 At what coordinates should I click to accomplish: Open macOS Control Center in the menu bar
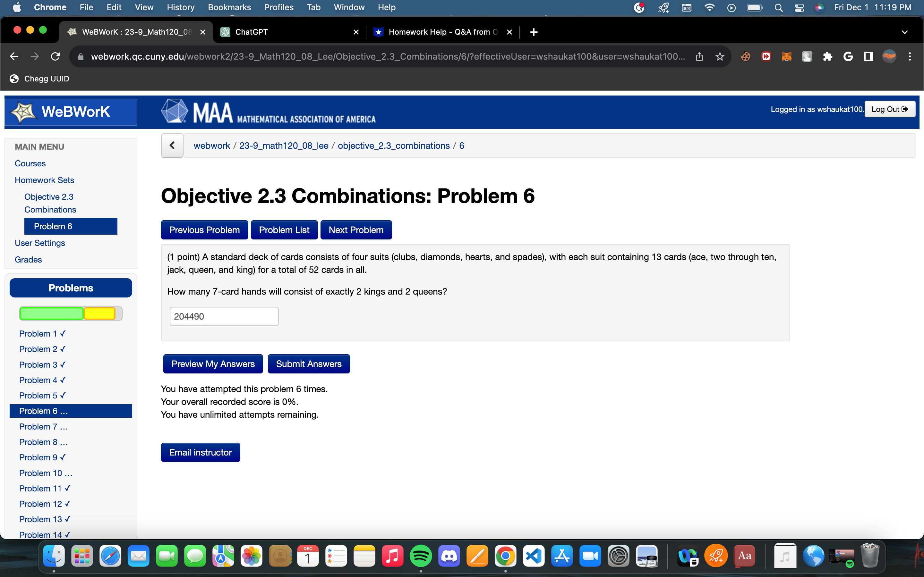tap(799, 8)
